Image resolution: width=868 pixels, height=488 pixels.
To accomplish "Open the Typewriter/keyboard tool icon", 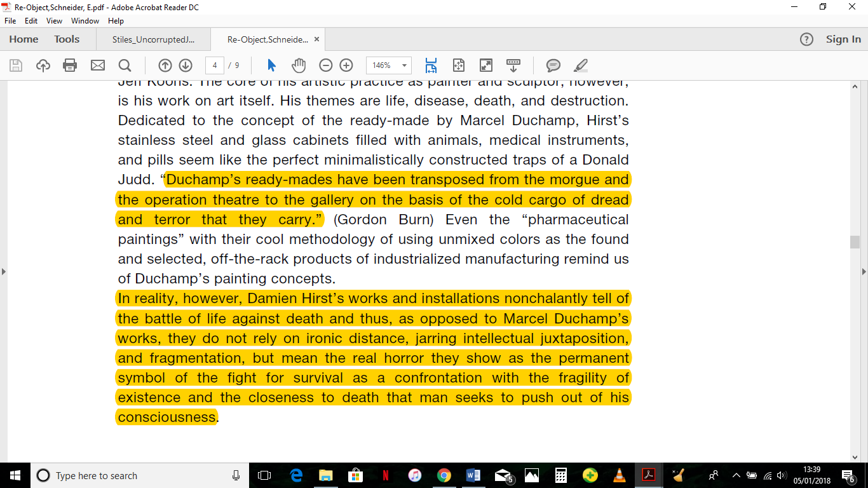I will (x=513, y=65).
